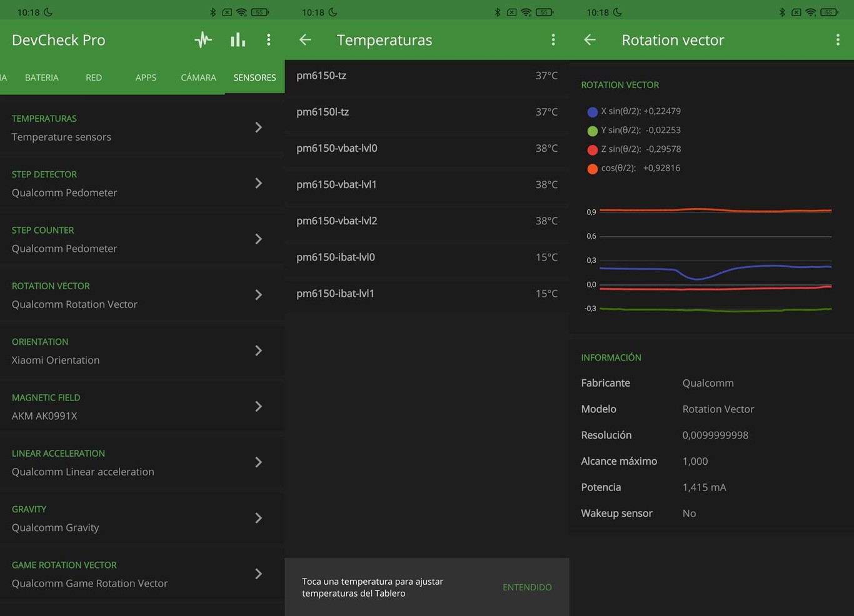
Task: Go back from Rotation vector screen
Action: 590,40
